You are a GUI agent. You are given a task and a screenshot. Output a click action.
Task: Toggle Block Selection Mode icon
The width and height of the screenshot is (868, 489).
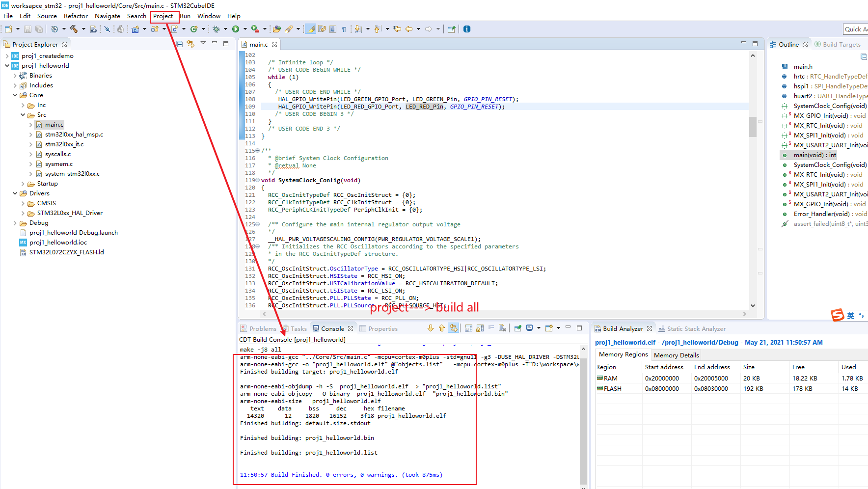click(333, 29)
